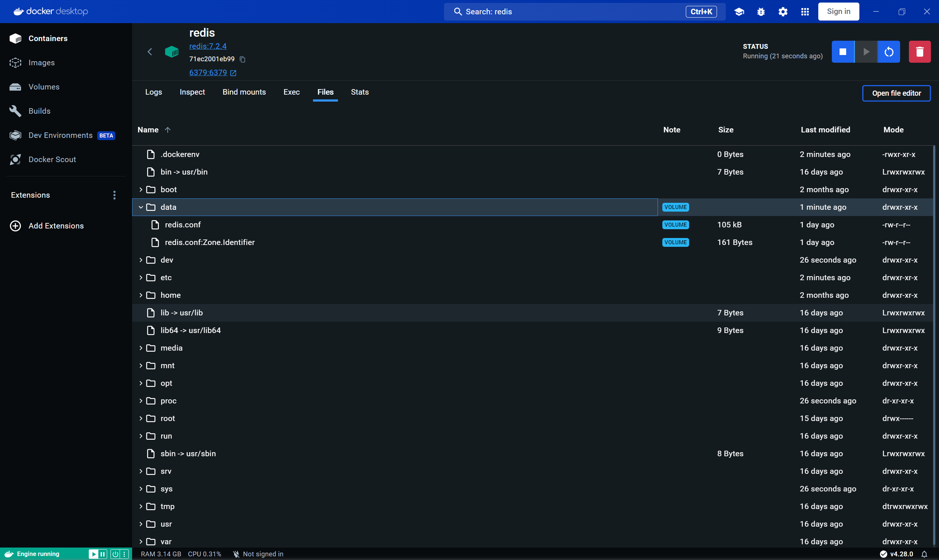
Task: Expand the usr folder
Action: 141,524
